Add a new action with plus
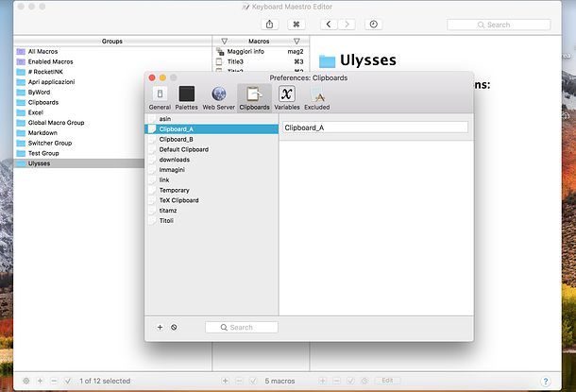Viewport: 576px width, 392px height. 323,381
